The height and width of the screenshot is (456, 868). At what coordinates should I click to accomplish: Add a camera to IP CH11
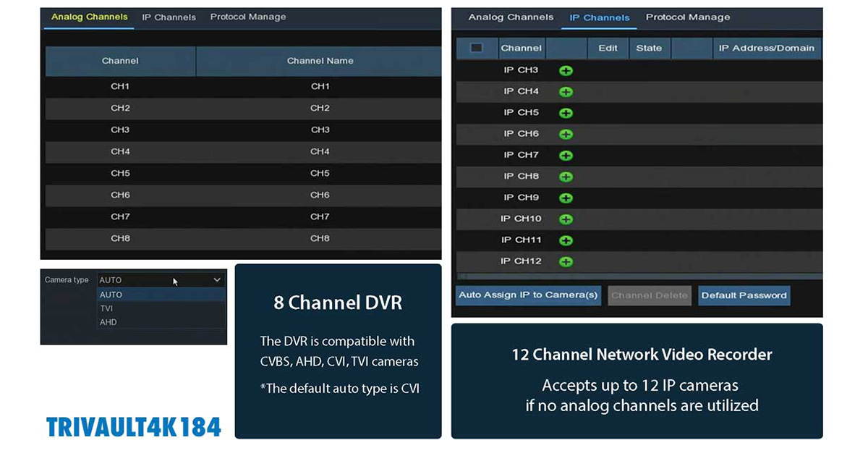click(566, 240)
